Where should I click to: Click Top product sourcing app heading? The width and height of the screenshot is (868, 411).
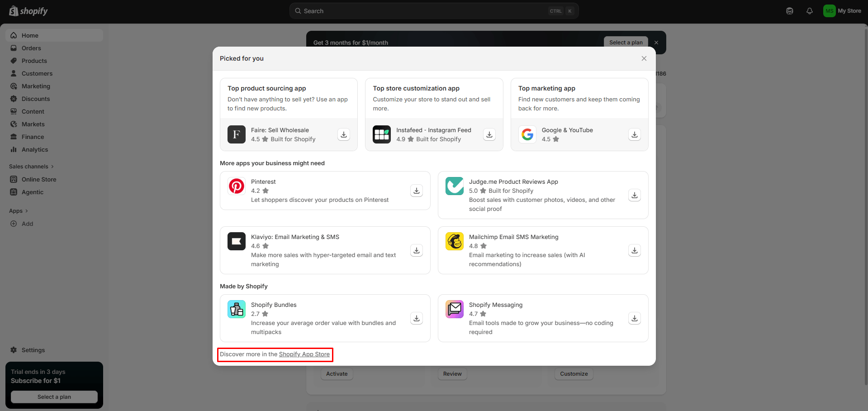point(267,88)
